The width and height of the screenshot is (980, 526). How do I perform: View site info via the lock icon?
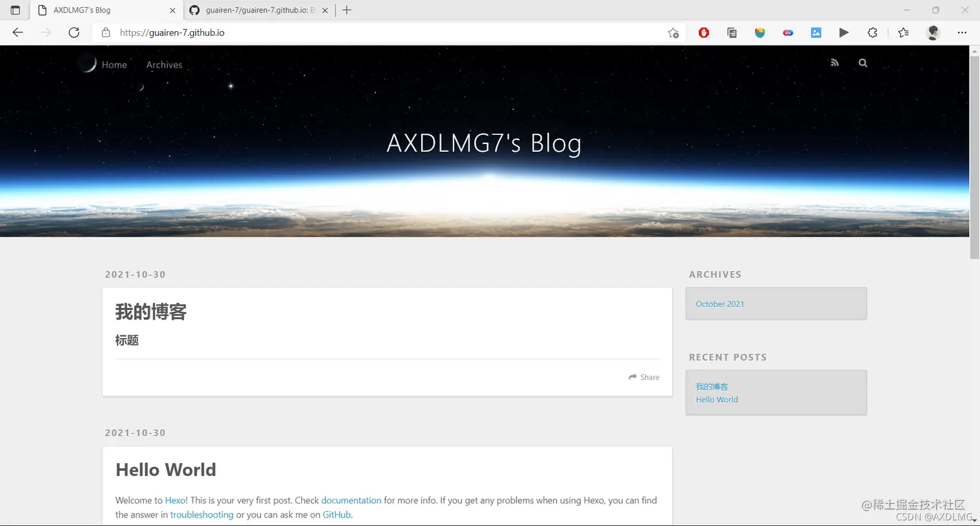(106, 32)
